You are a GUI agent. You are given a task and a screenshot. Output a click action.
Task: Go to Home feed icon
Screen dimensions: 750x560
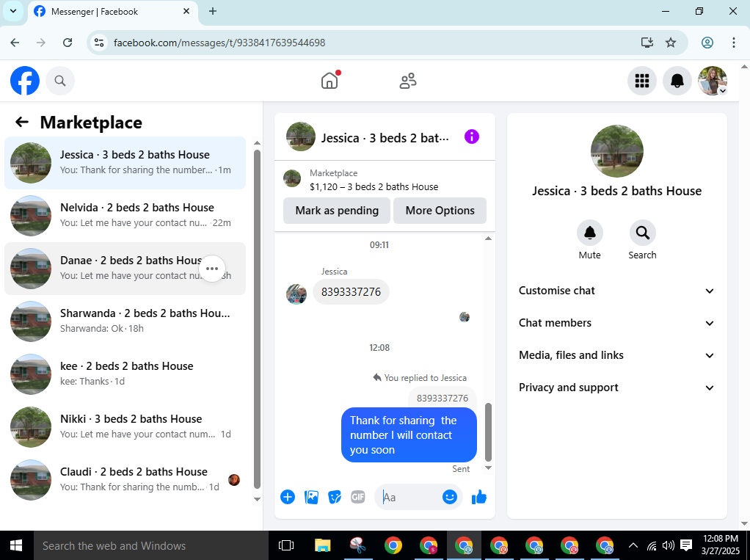(x=330, y=80)
